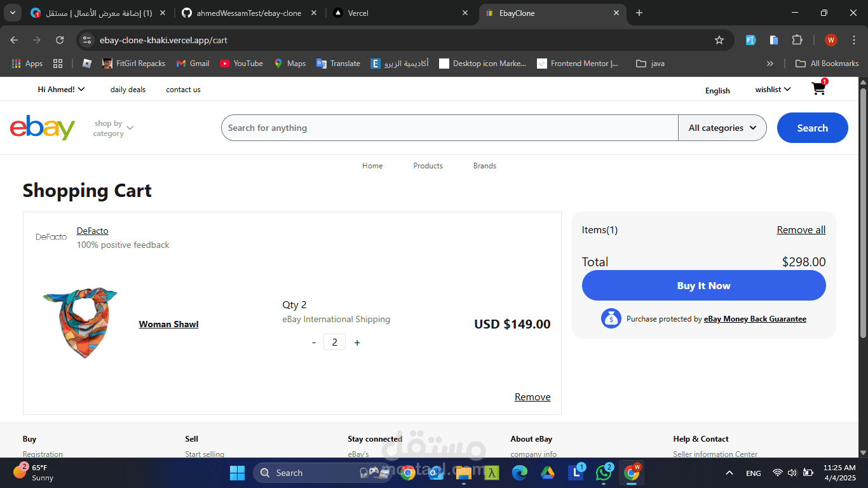View site information icon in address bar
The image size is (868, 488).
coord(88,40)
